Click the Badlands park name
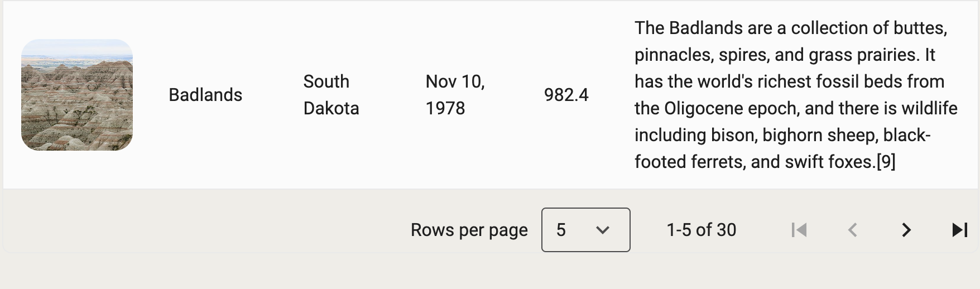Image resolution: width=980 pixels, height=289 pixels. click(205, 95)
